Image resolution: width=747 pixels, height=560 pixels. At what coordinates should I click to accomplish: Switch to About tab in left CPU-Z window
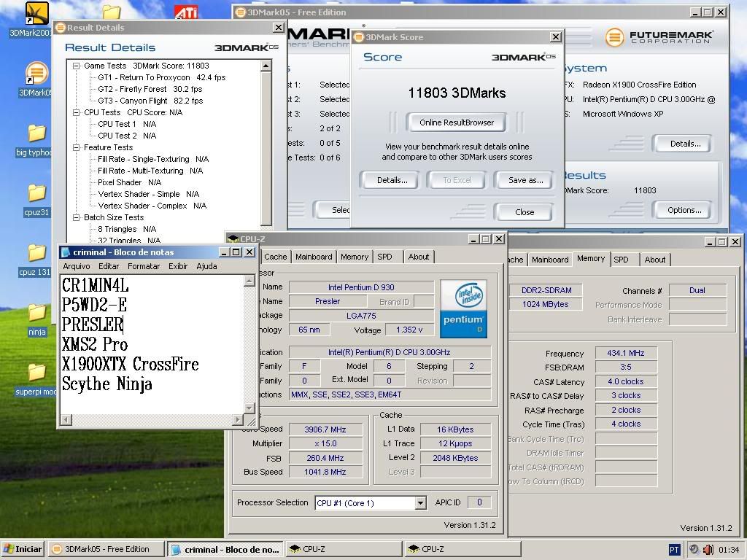(x=418, y=257)
